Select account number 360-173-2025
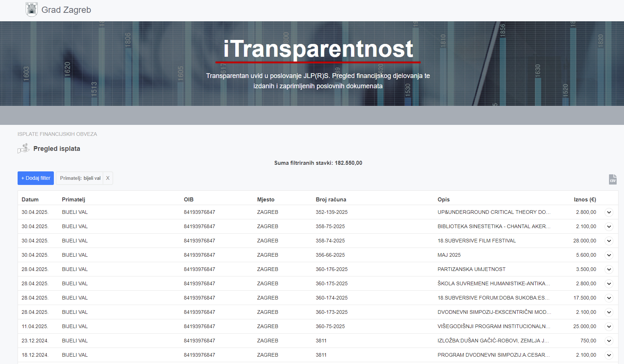 332,312
